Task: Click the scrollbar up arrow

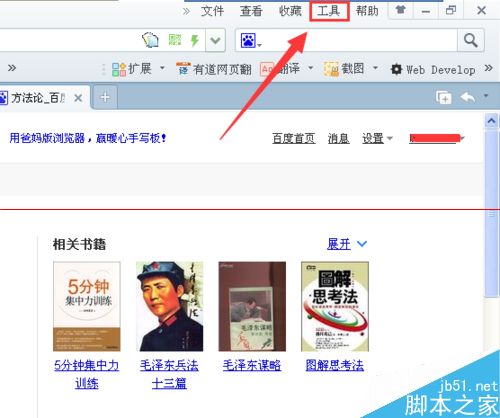Action: tap(492, 121)
